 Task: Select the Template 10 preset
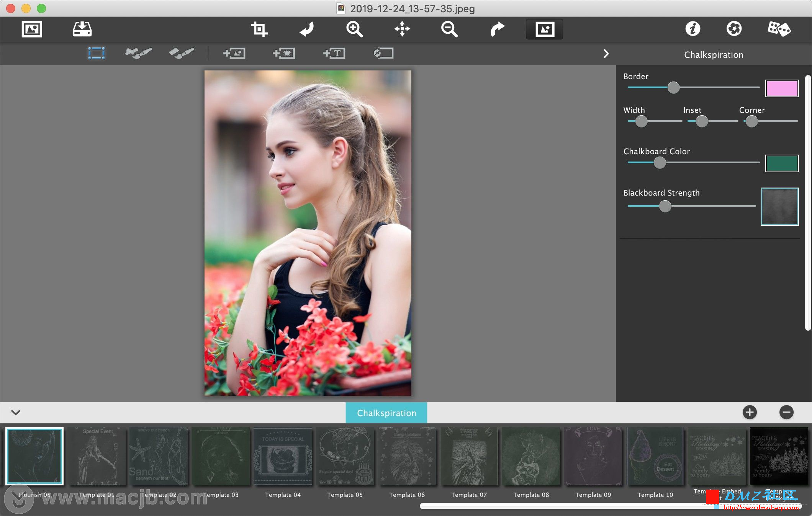[x=655, y=456]
